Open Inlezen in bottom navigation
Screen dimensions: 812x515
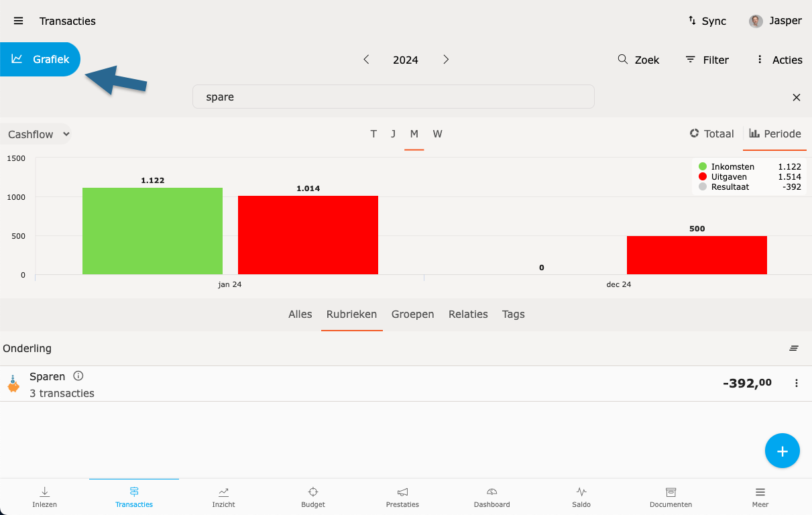pos(45,497)
